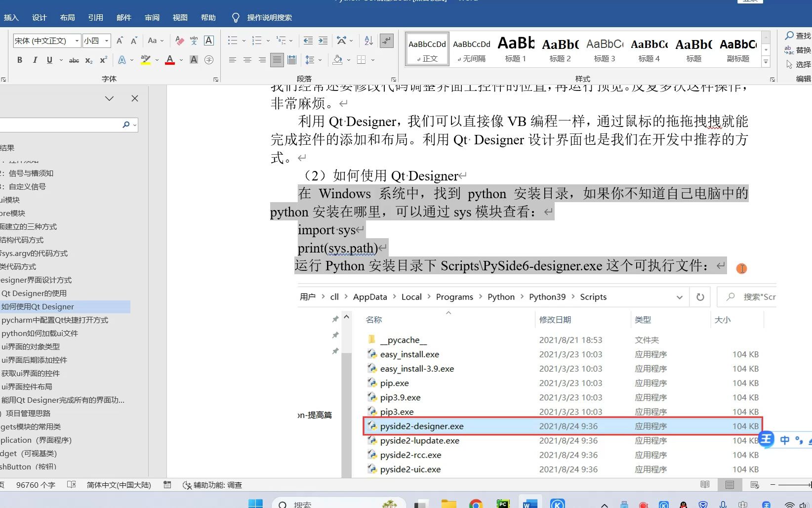Open phonetic guide (wén) tool

[x=194, y=41]
